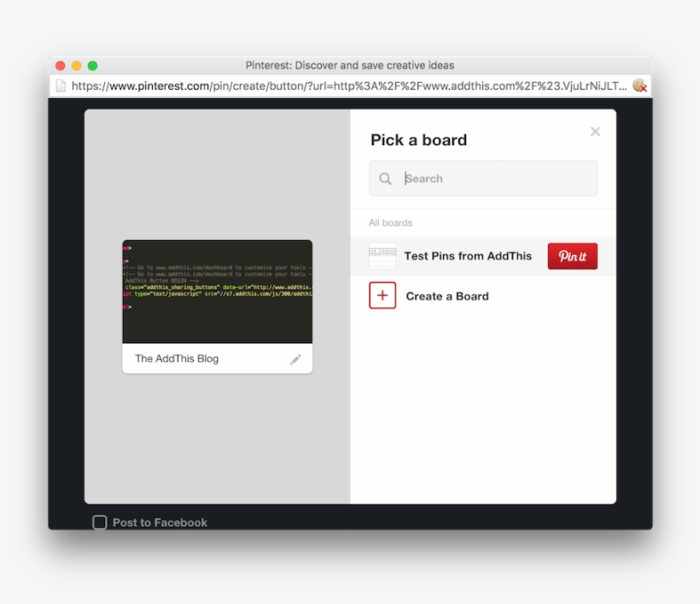The height and width of the screenshot is (604, 700).
Task: Click the Pick a board heading
Action: 419,140
